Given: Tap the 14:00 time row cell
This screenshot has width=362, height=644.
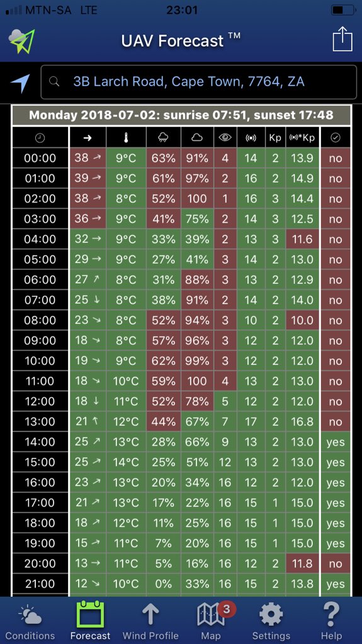Looking at the screenshot, I should (40, 442).
